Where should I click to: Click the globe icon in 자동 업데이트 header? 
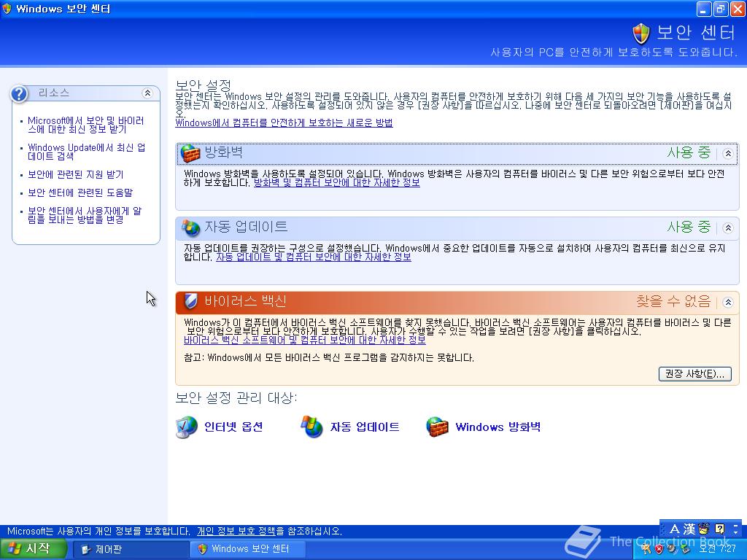190,227
